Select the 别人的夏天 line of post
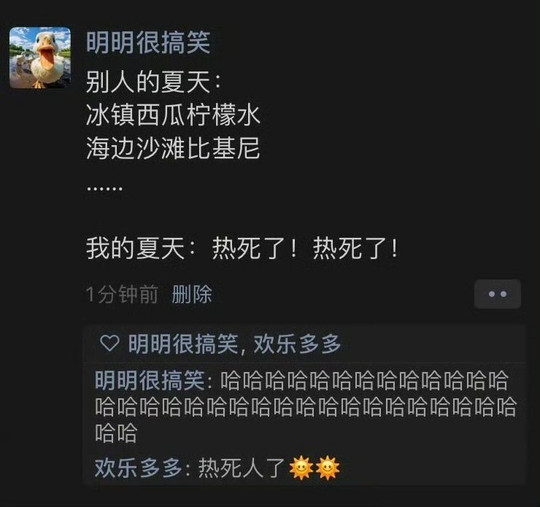 click(x=154, y=82)
